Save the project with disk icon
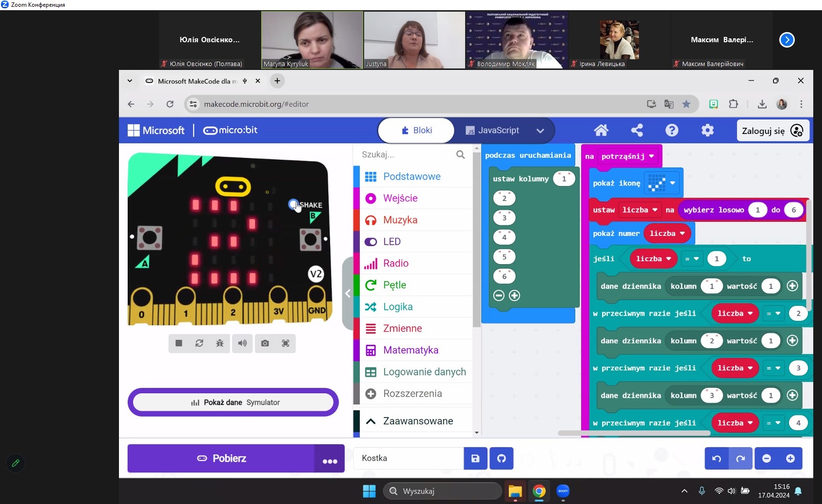This screenshot has width=822, height=504. [x=475, y=458]
